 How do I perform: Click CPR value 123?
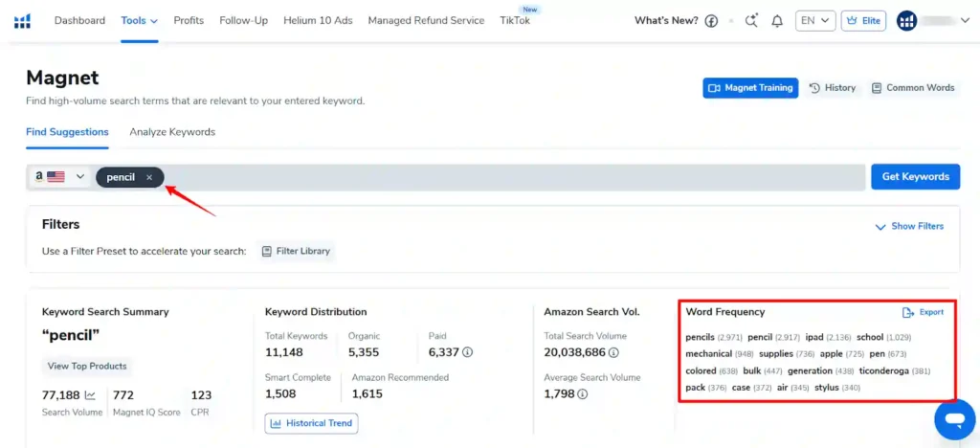coord(201,395)
